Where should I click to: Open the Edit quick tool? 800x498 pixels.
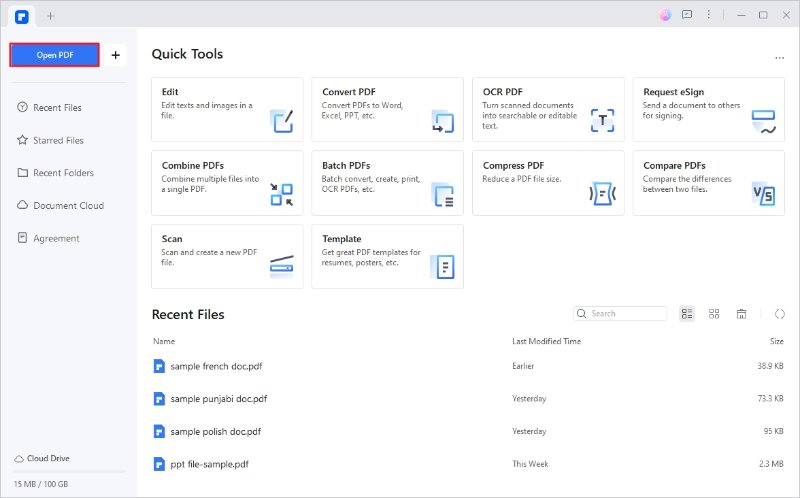click(227, 110)
